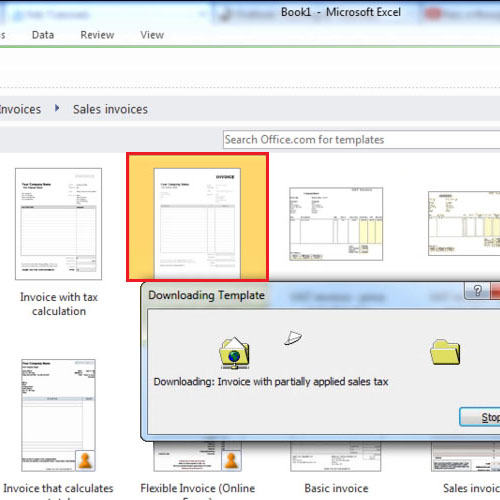The height and width of the screenshot is (500, 500).
Task: Select the Invoice with tax calculation thumbnail
Action: tap(58, 224)
